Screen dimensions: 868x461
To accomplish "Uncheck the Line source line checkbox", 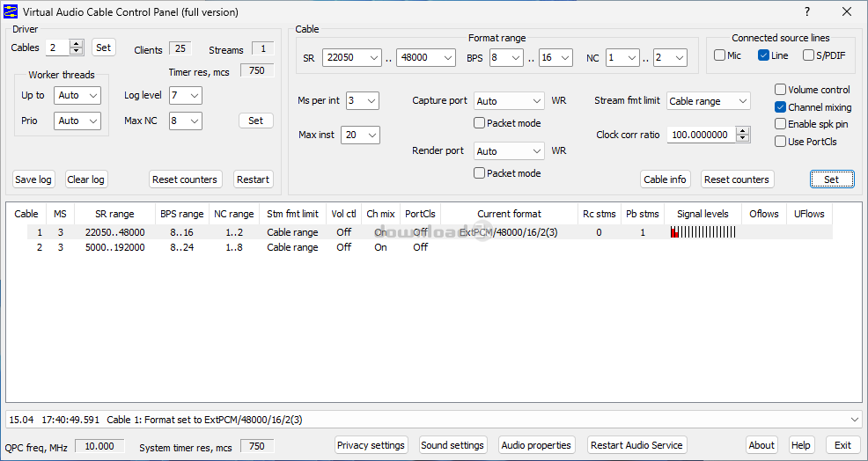I will tap(763, 55).
